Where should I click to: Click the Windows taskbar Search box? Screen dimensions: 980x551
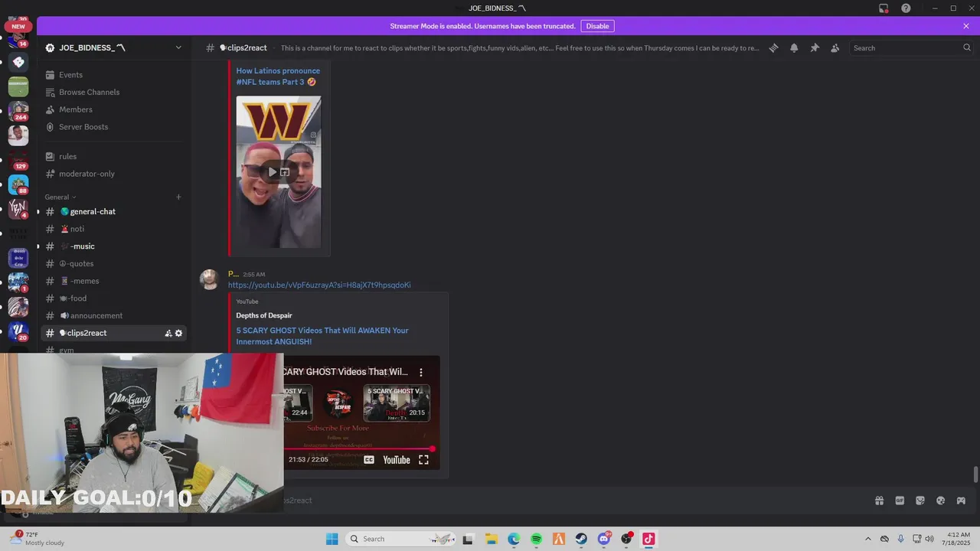click(401, 539)
